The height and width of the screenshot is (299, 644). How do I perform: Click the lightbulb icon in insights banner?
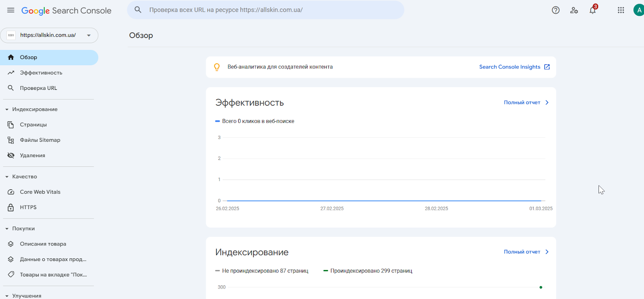[217, 67]
